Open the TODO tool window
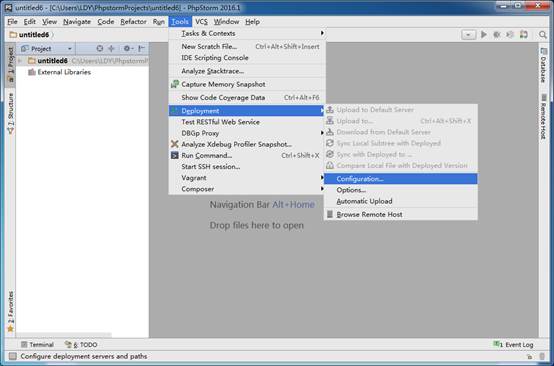 tap(81, 345)
